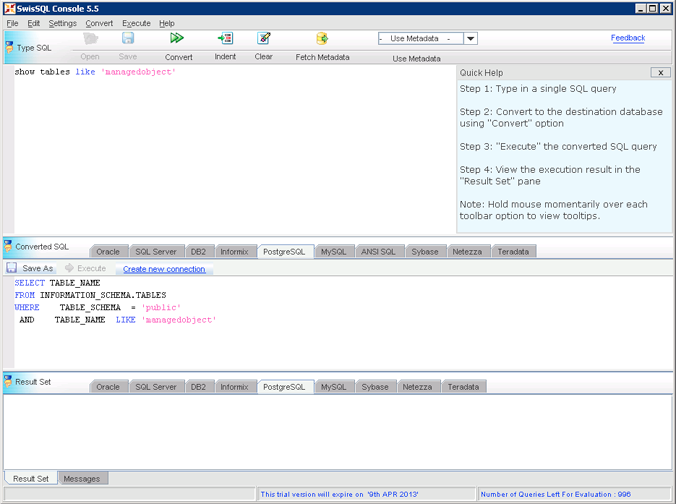The height and width of the screenshot is (504, 676).
Task: Click the Fetch Metadata icon
Action: pos(322,39)
